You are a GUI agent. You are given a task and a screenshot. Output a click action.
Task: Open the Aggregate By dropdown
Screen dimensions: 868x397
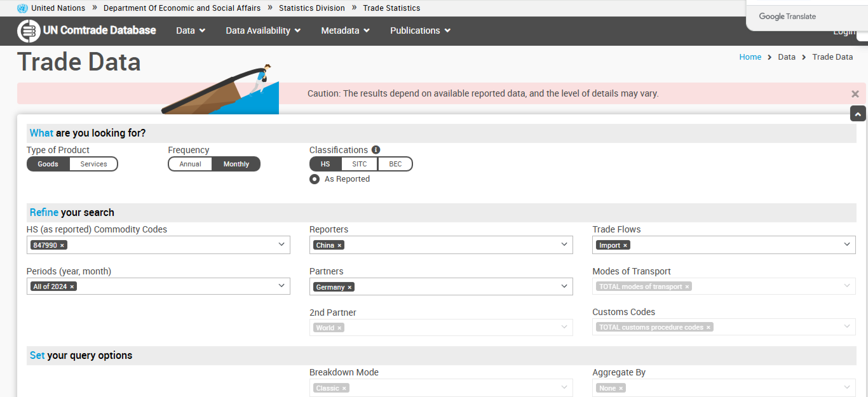pyautogui.click(x=847, y=387)
